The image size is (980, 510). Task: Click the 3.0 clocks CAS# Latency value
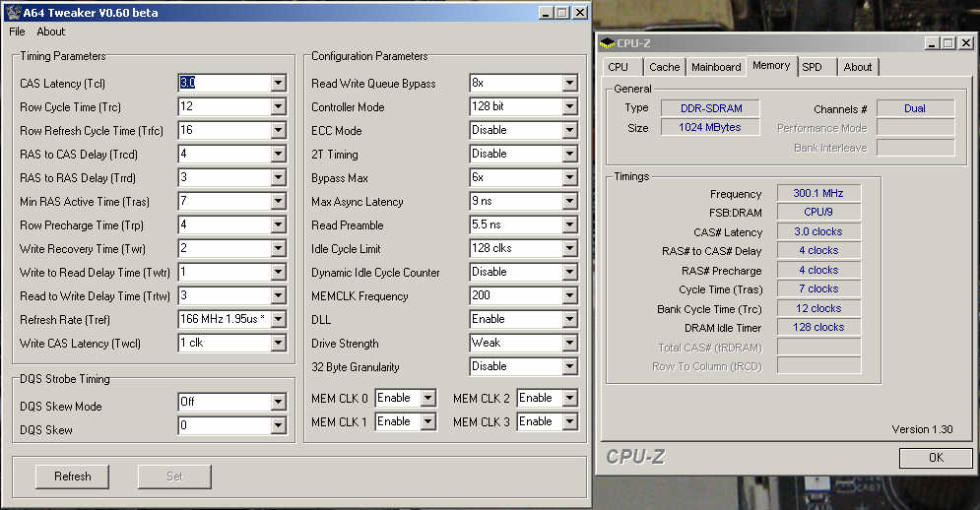click(x=818, y=232)
